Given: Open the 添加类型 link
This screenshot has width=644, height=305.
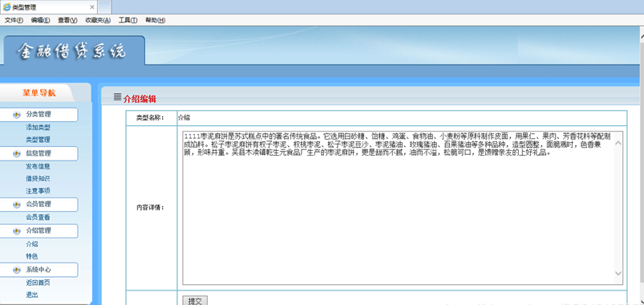Looking at the screenshot, I should pyautogui.click(x=38, y=128).
